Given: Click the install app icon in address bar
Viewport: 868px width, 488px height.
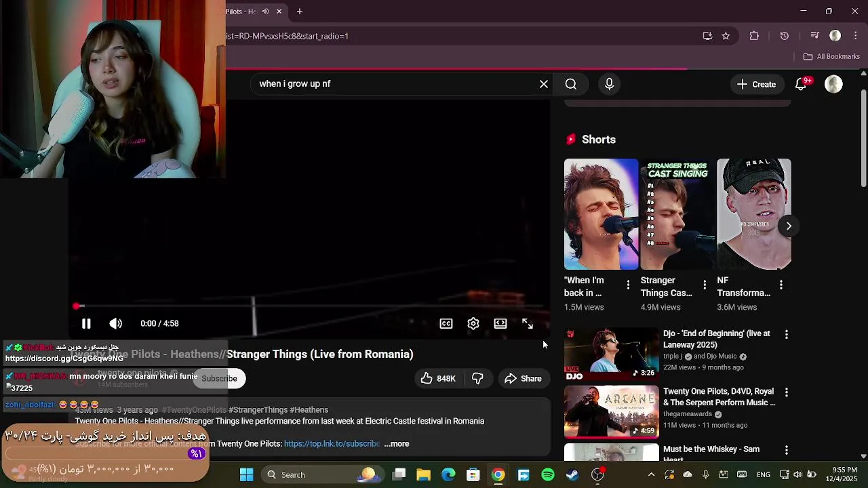Looking at the screenshot, I should pos(707,36).
